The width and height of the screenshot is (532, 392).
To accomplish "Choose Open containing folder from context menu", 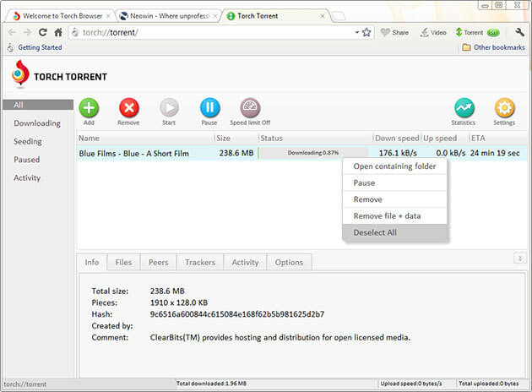I will [394, 166].
